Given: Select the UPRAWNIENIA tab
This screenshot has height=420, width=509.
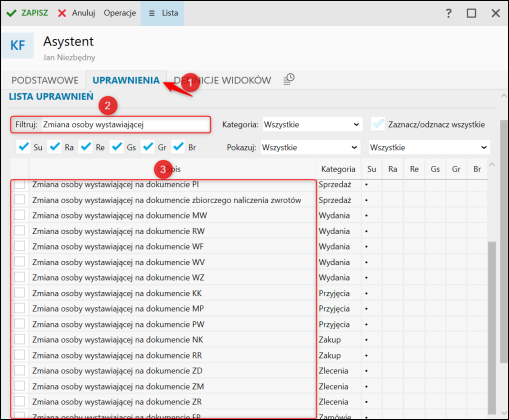Looking at the screenshot, I should (x=126, y=80).
